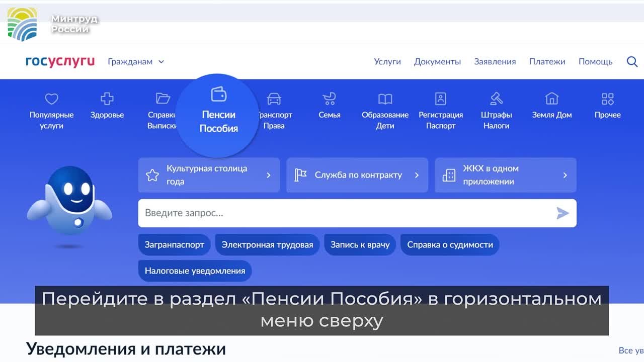The image size is (644, 362).
Task: Click the Справка о судимости button
Action: (x=450, y=245)
